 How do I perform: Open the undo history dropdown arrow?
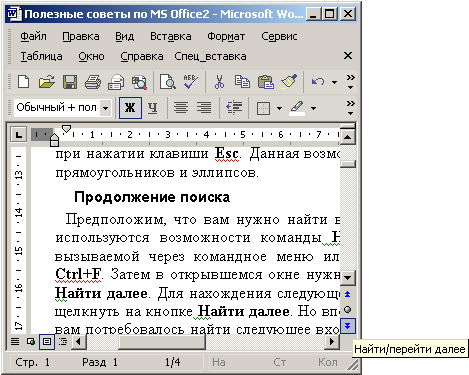click(x=334, y=82)
